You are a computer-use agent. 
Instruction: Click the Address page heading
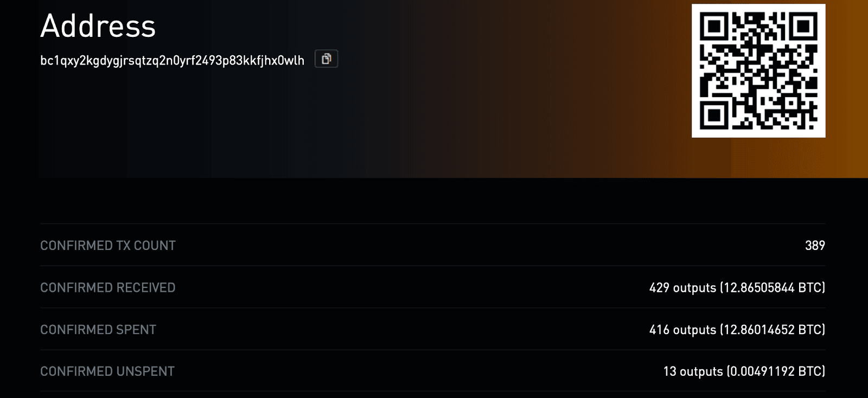98,26
